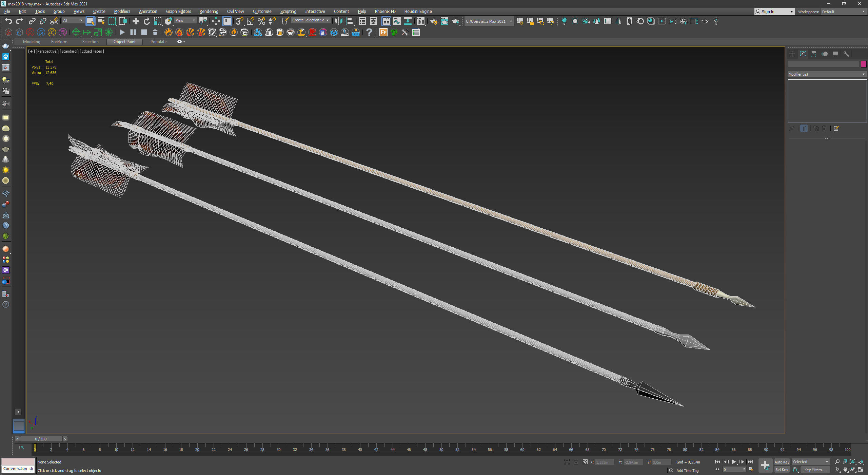Click the Select by Name icon

[101, 21]
